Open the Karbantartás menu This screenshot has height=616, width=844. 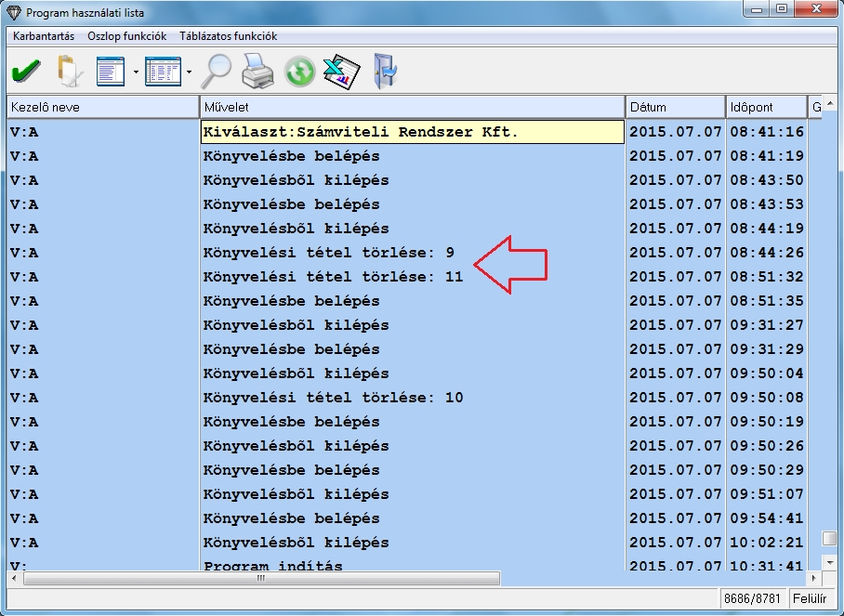coord(43,36)
